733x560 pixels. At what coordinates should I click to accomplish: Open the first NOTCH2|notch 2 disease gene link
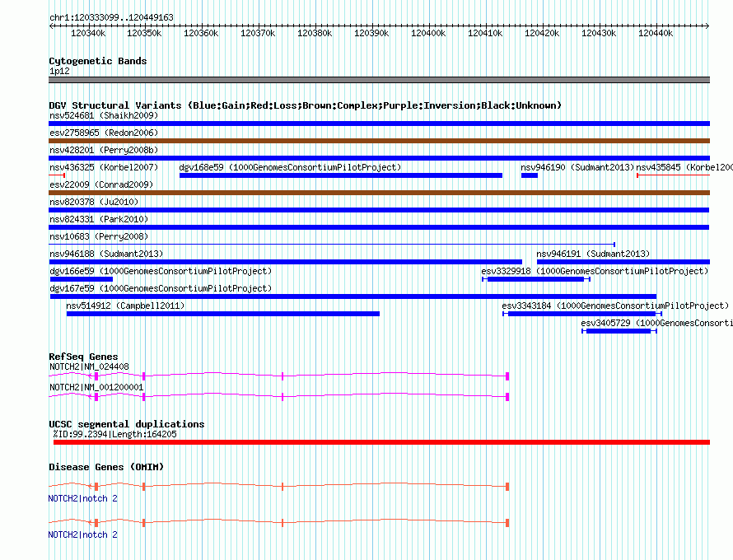(82, 499)
